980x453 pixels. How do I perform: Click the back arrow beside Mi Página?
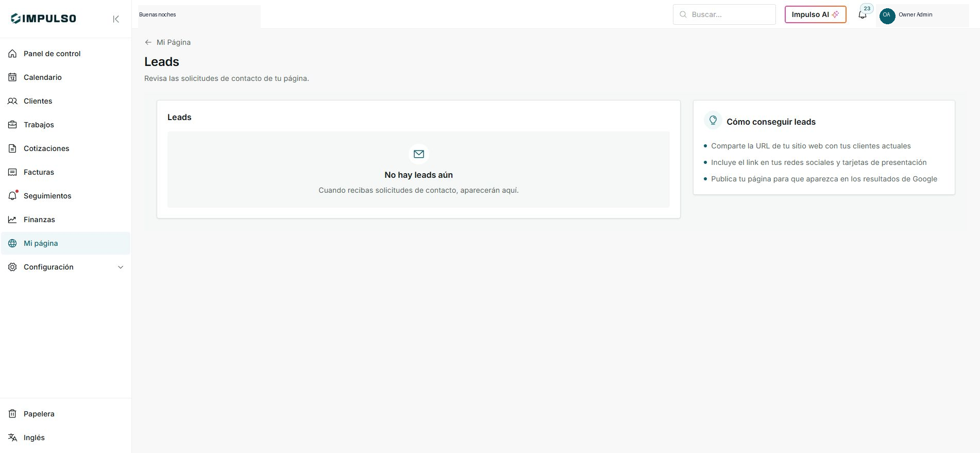tap(148, 42)
